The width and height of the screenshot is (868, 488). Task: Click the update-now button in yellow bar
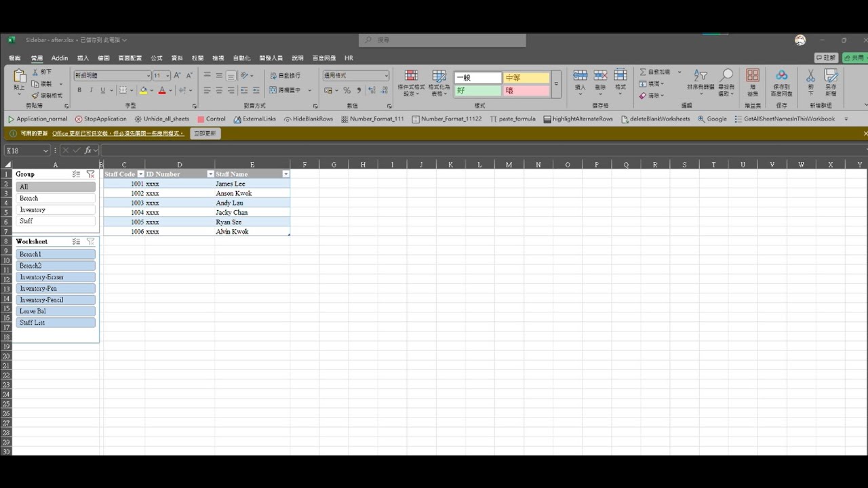pos(205,134)
